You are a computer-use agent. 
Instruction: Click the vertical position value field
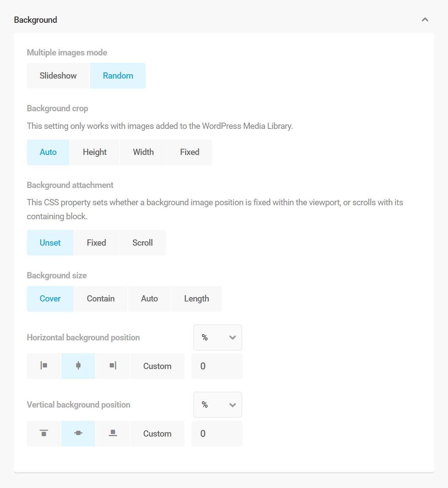[x=217, y=433]
